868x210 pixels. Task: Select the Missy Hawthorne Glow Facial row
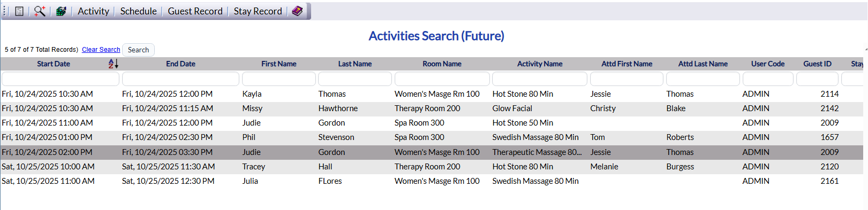coord(432,108)
